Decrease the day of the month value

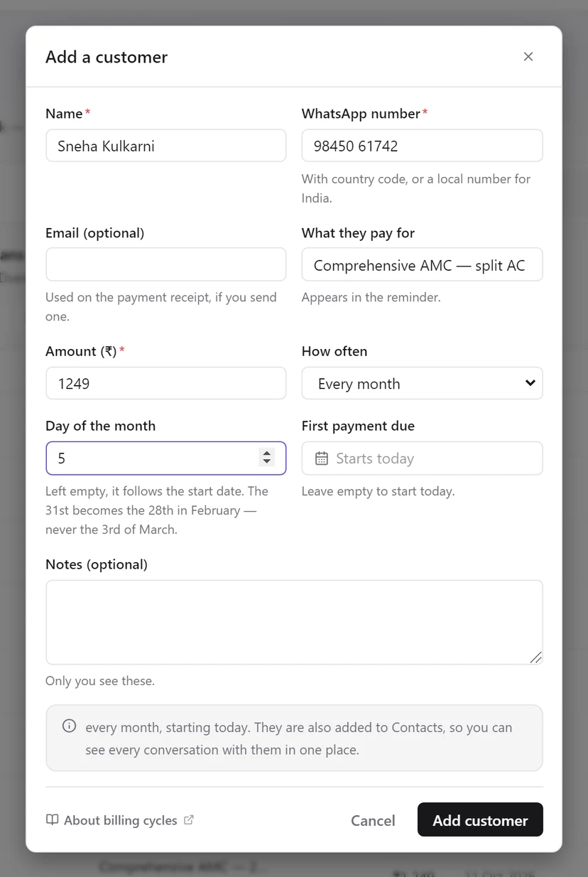[267, 463]
